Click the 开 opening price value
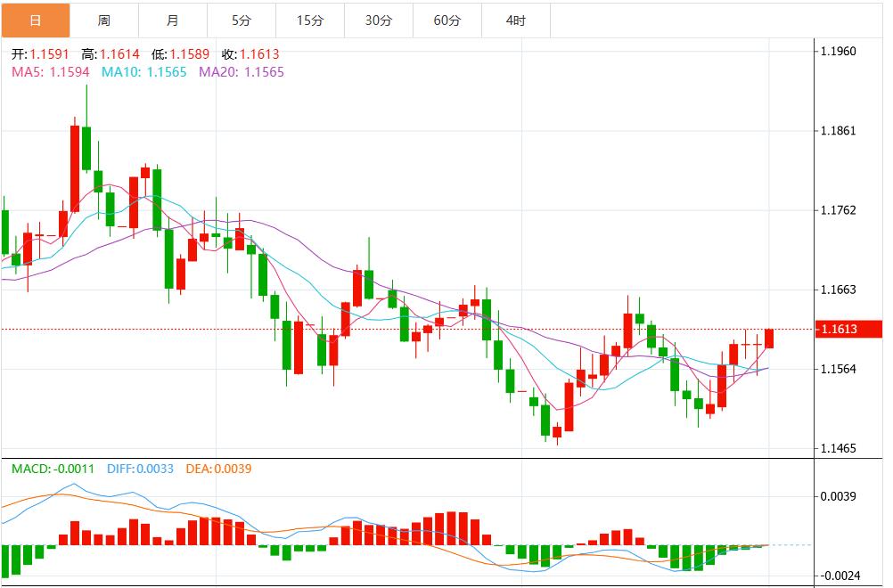Image resolution: width=893 pixels, height=588 pixels. [x=40, y=54]
